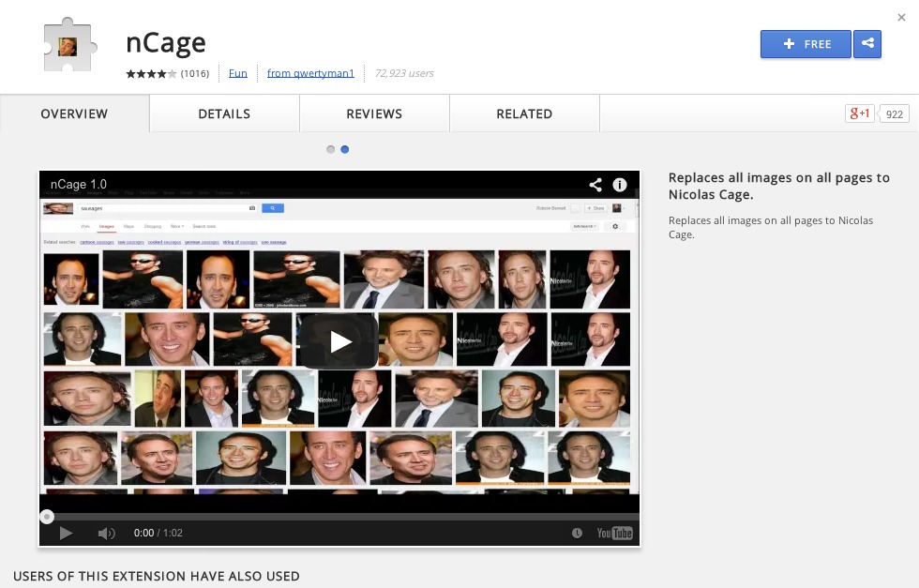Click the small play control

66,534
